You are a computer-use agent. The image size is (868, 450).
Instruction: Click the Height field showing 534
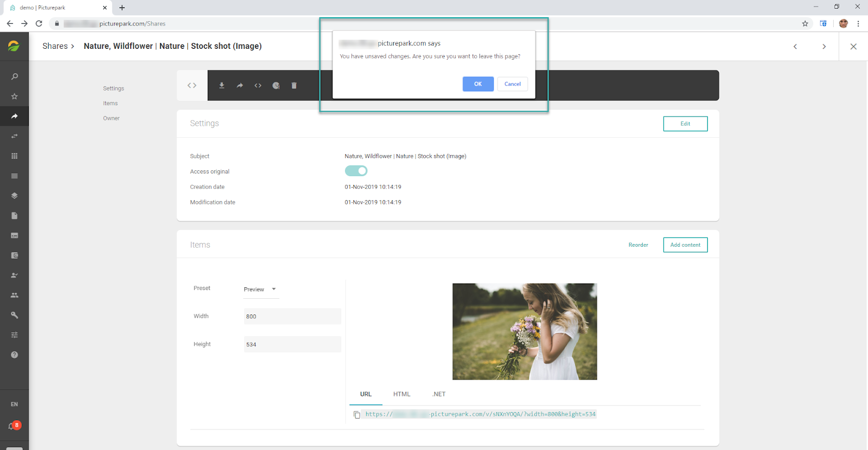coord(292,344)
